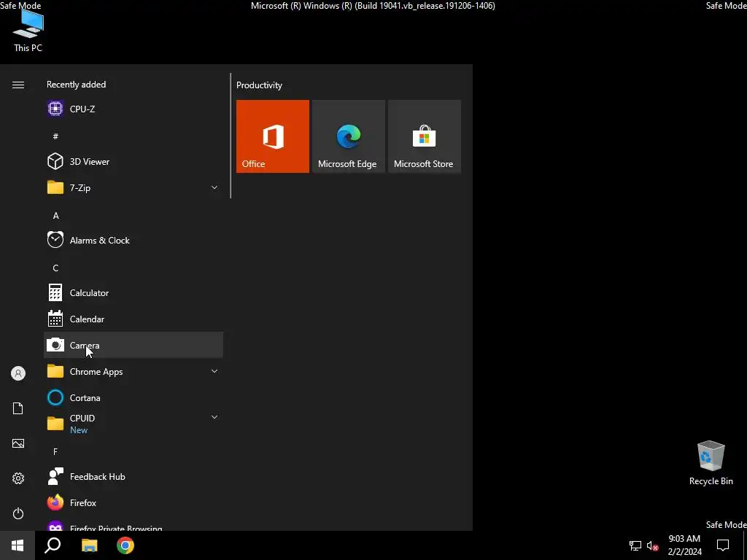Image resolution: width=747 pixels, height=560 pixels.
Task: Click the Windows Start button
Action: pyautogui.click(x=18, y=545)
